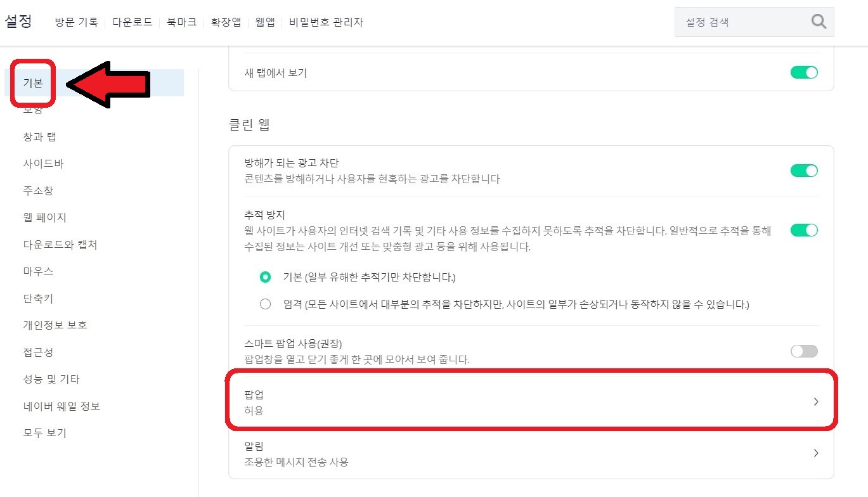Select the 기본 tracking protection radio button
868x497 pixels.
click(265, 278)
